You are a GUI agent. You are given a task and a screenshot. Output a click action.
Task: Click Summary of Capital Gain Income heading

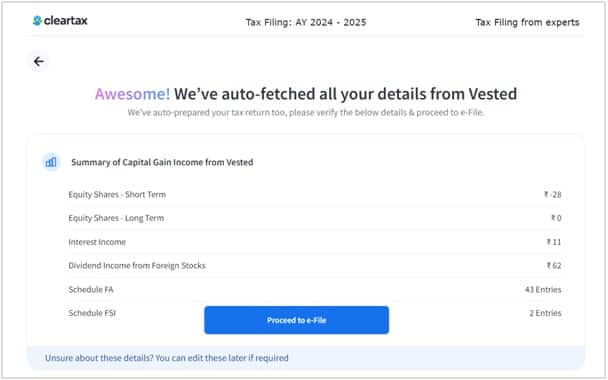coord(162,162)
